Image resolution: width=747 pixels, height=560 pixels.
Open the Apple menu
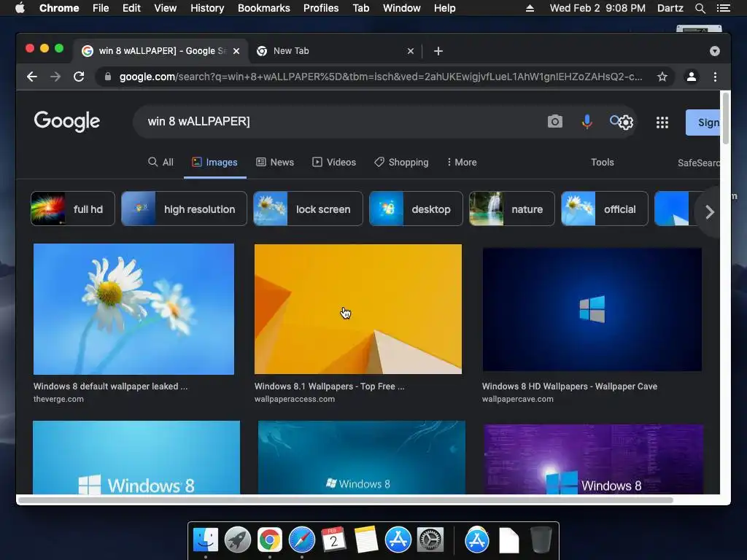coord(20,8)
